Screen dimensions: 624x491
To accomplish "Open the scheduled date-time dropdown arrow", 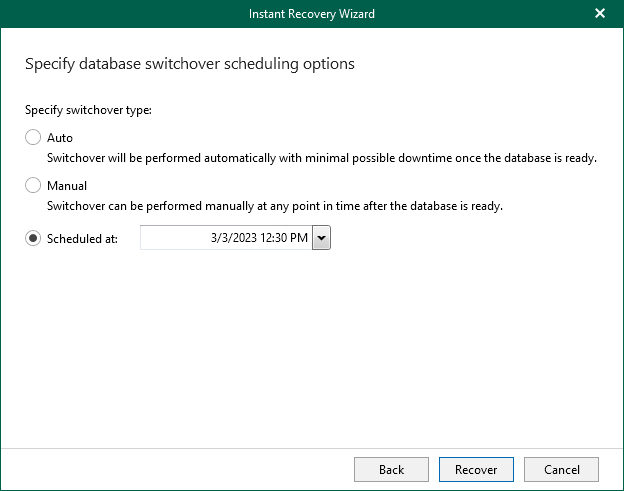I will click(x=321, y=238).
